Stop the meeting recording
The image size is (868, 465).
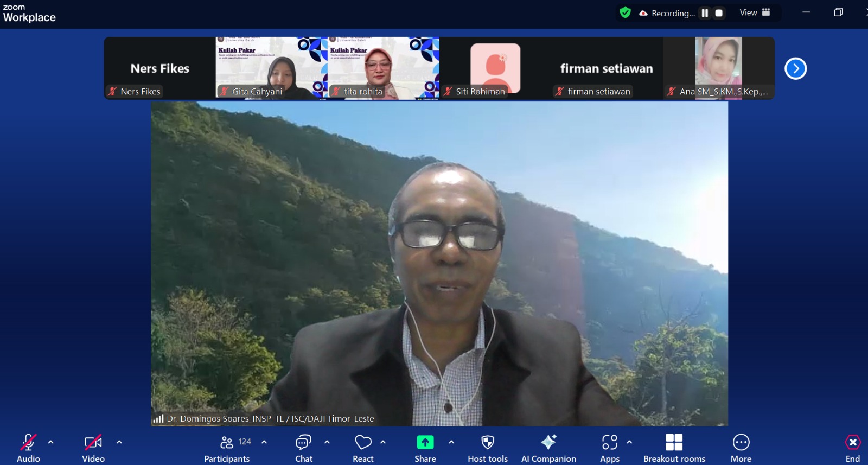[x=719, y=13]
